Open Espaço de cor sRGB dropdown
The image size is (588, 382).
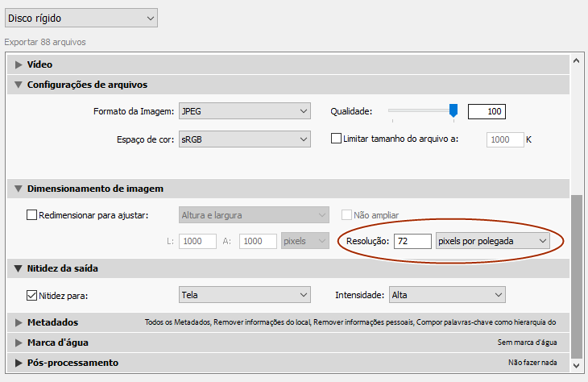[245, 139]
